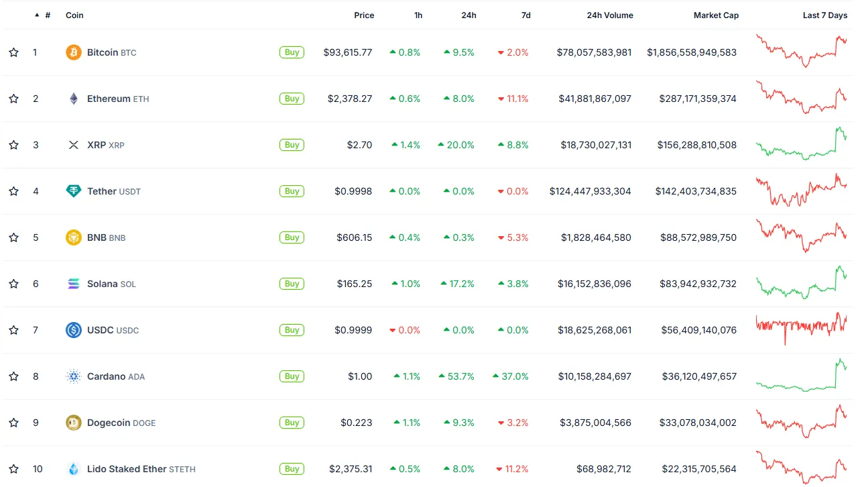The width and height of the screenshot is (868, 487).
Task: Sort the table by 24h Volume
Action: click(x=609, y=15)
